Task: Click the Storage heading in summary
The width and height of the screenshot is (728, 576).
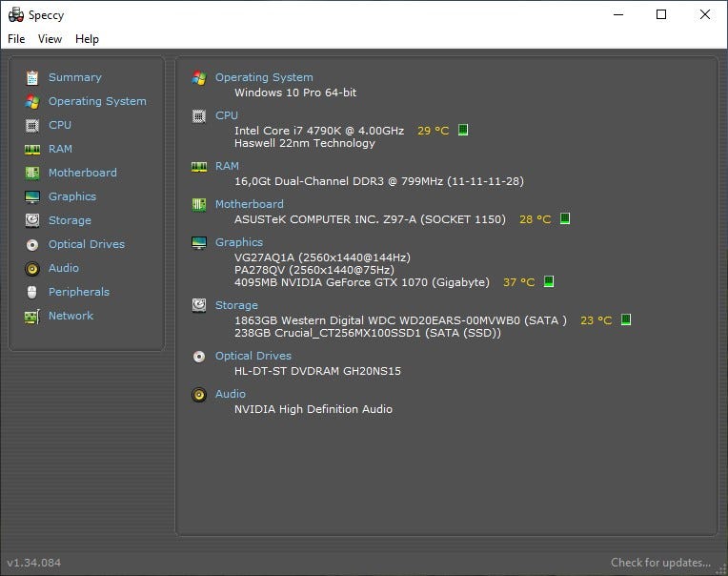Action: coord(236,306)
